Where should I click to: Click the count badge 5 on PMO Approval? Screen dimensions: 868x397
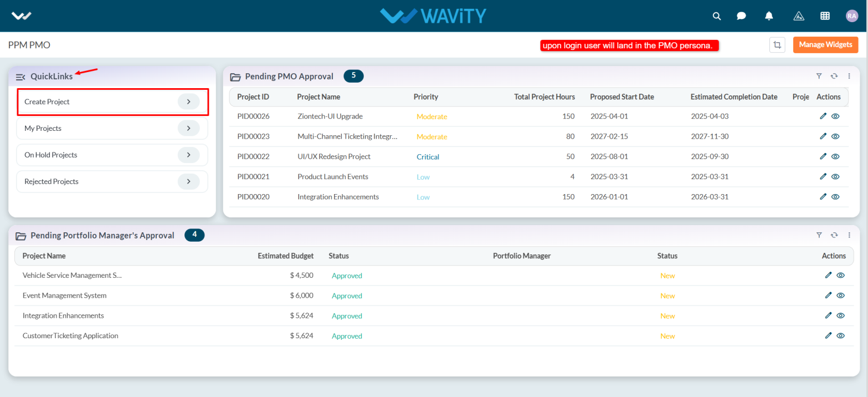pos(353,76)
